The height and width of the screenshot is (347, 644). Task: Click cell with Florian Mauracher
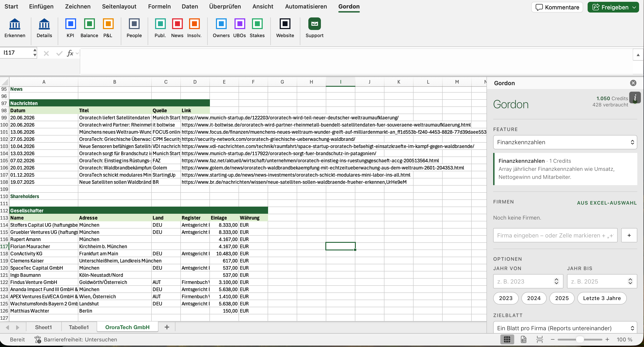tap(44, 246)
